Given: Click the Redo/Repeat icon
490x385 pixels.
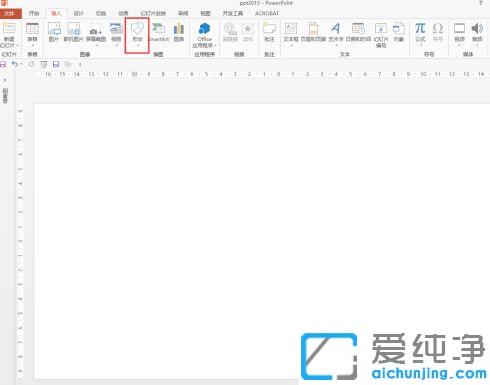Looking at the screenshot, I should [31, 64].
